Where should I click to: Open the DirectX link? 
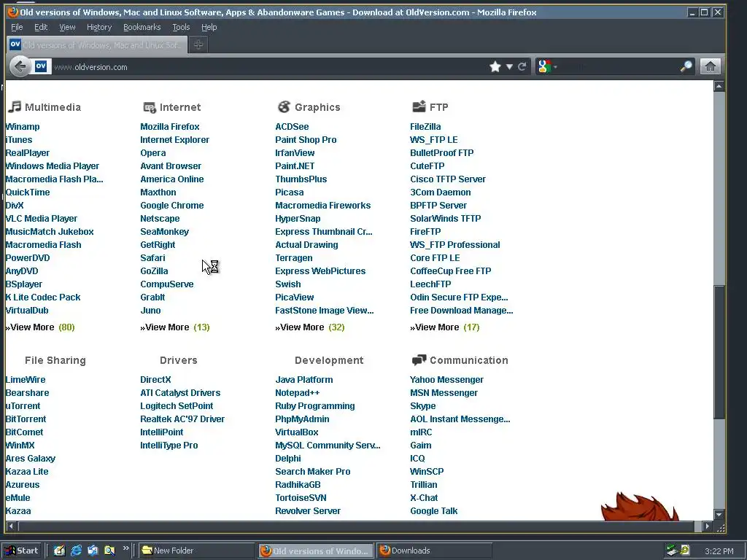pyautogui.click(x=155, y=379)
